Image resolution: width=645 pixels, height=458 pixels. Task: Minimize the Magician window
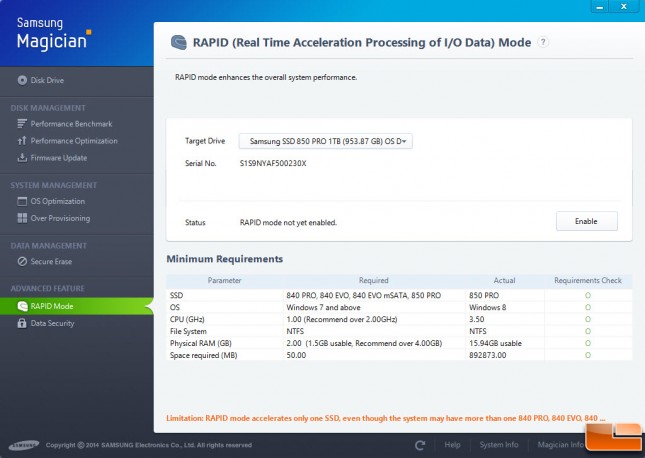[600, 7]
